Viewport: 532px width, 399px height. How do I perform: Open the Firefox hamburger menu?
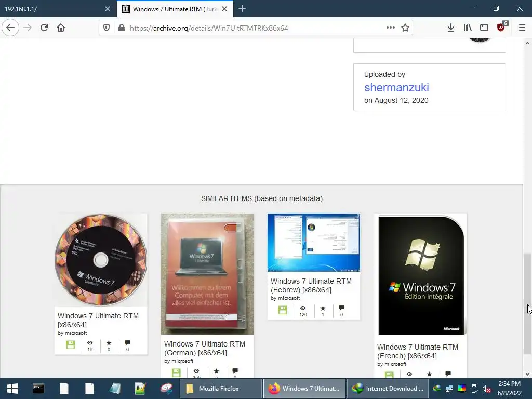(522, 28)
